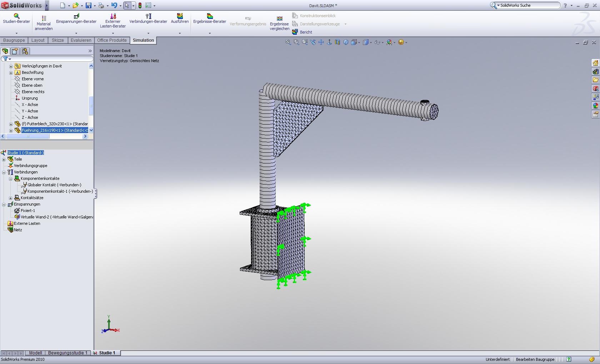Image resolution: width=600 pixels, height=364 pixels.
Task: Click Ergebnisse vergleichen icon
Action: [280, 19]
